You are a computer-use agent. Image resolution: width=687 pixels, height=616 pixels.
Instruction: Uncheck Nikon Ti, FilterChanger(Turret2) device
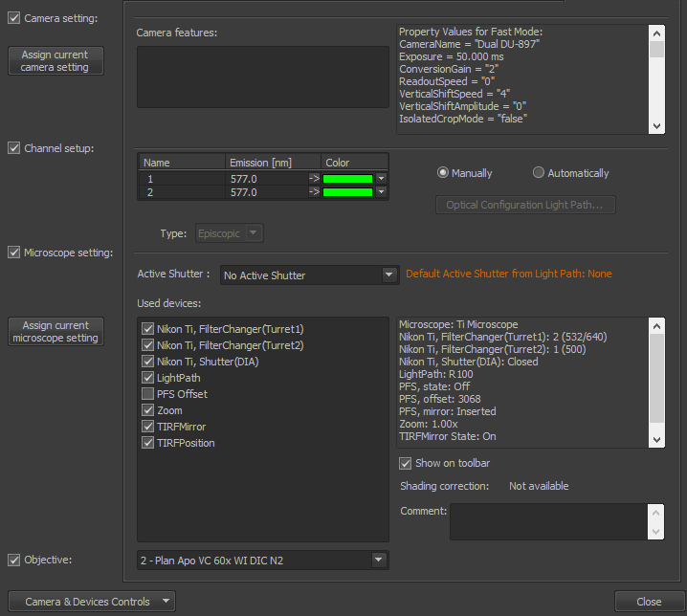coord(147,344)
